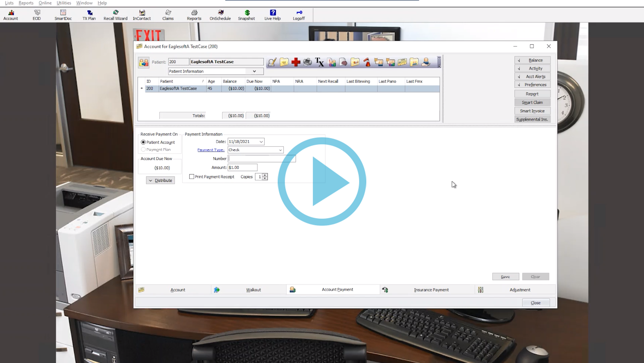Open the Snapshot dollar icon
Viewport: 644px width, 363px height.
point(246,15)
